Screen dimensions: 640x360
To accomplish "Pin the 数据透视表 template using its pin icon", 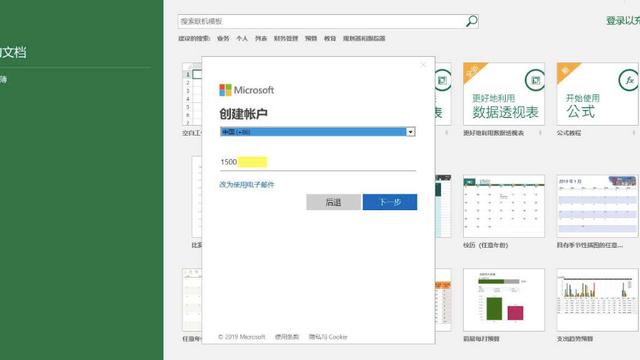I will click(540, 133).
